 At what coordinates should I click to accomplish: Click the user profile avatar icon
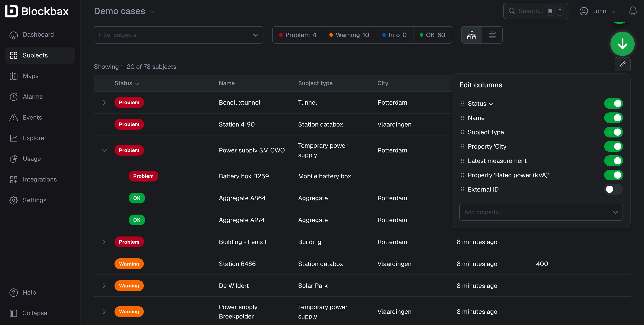click(x=583, y=11)
